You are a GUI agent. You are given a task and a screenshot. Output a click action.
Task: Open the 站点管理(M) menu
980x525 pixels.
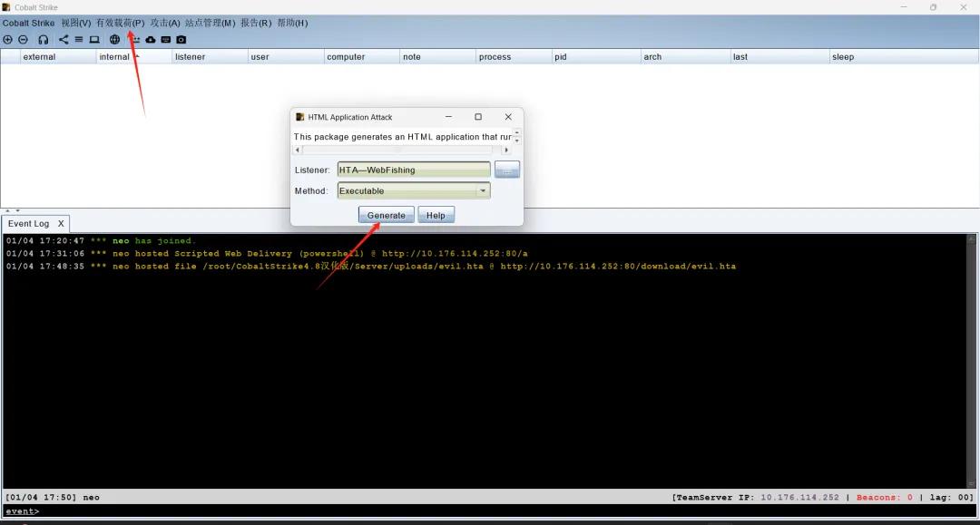pos(210,23)
